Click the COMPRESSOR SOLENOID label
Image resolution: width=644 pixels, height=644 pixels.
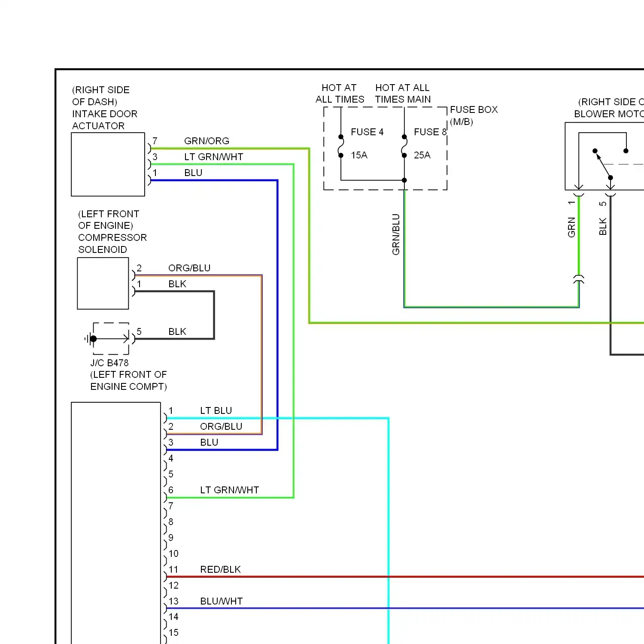click(112, 243)
